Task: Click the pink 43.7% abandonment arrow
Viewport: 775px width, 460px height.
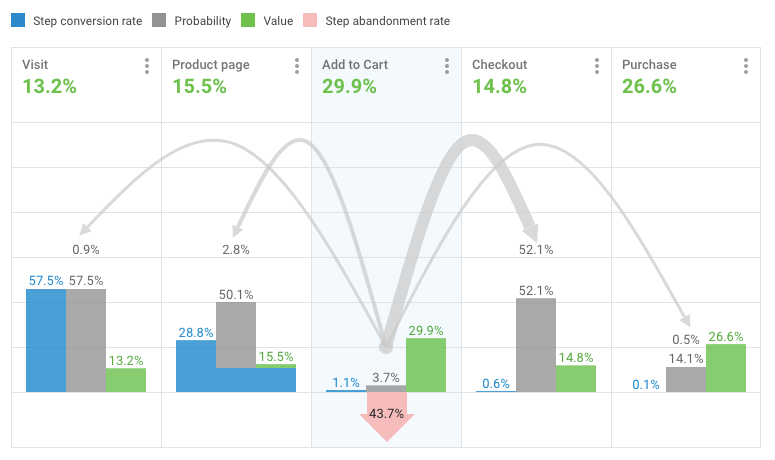Action: [387, 416]
